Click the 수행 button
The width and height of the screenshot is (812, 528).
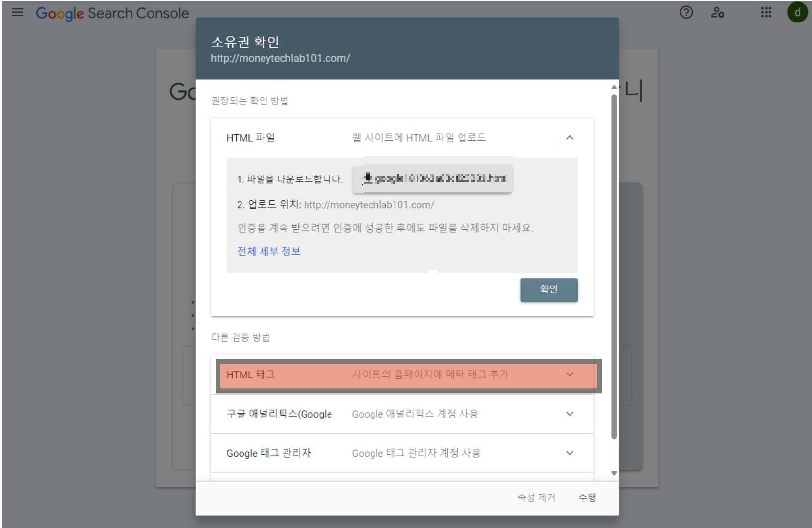pyautogui.click(x=587, y=498)
